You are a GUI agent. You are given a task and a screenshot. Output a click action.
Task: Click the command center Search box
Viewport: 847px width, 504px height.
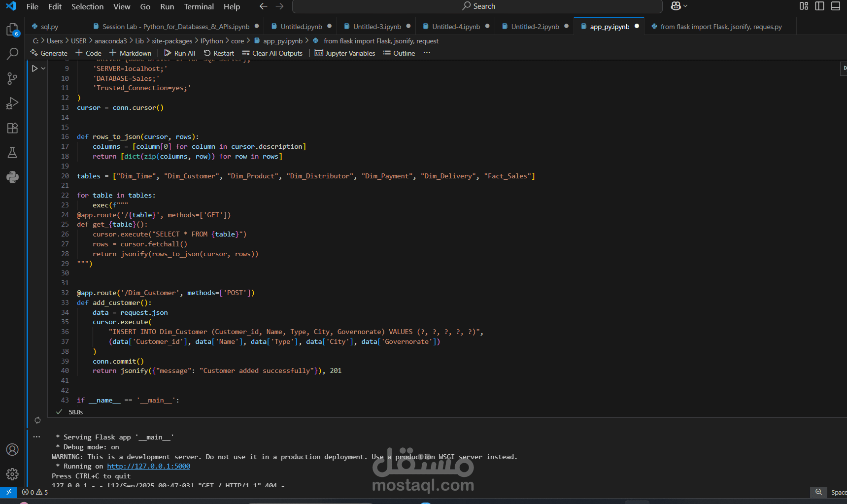pos(477,6)
